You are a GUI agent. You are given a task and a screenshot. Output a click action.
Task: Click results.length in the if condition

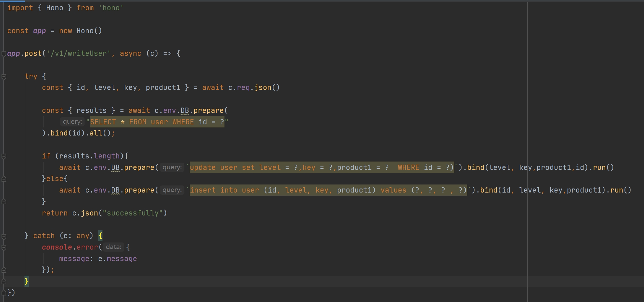point(89,156)
